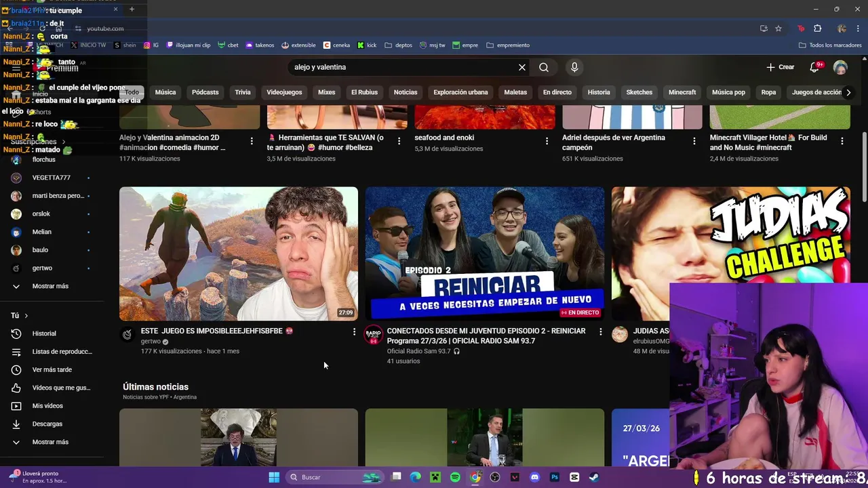
Task: Open the Windows Start menu
Action: (x=274, y=477)
